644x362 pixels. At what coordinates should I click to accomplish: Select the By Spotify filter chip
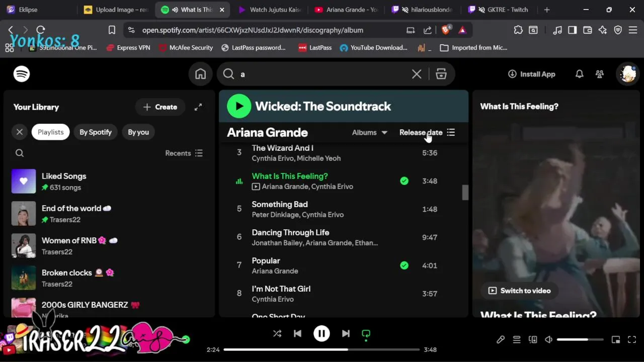[96, 132]
